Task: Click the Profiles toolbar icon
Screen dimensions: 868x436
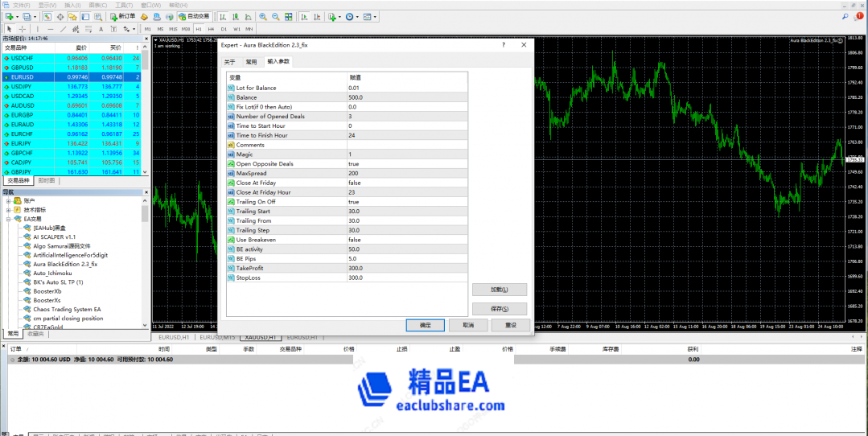Action: click(27, 17)
